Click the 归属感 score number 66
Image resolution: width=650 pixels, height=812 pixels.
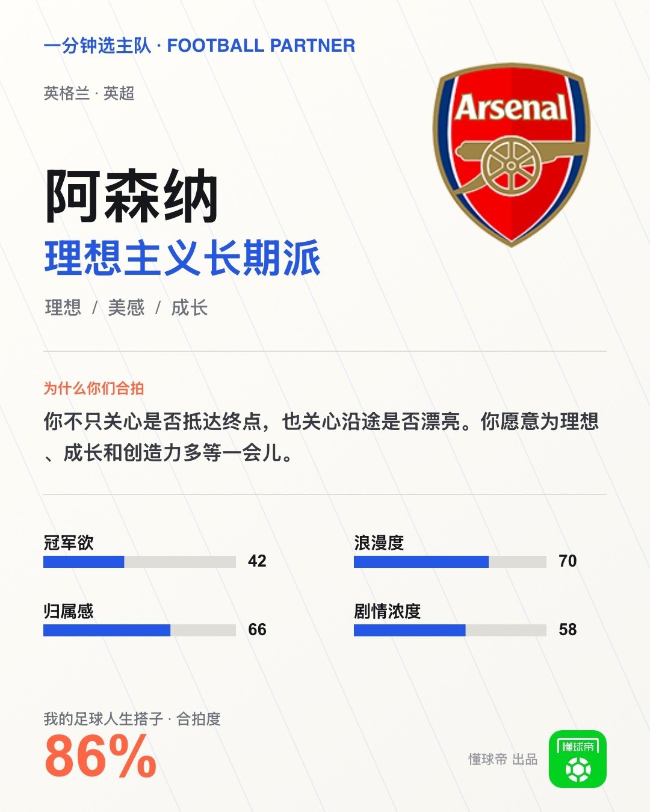[257, 630]
